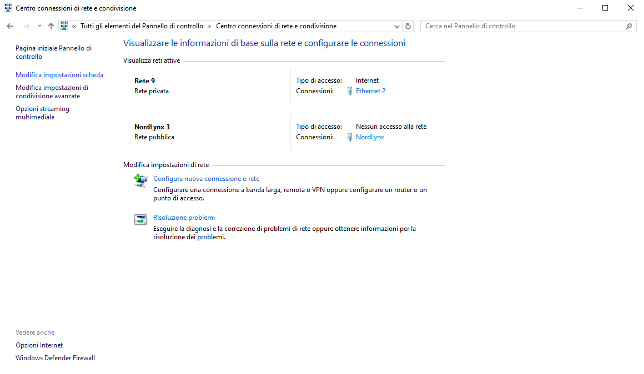Image resolution: width=644 pixels, height=374 pixels.
Task: Close the Centro connessioni window
Action: (630, 8)
